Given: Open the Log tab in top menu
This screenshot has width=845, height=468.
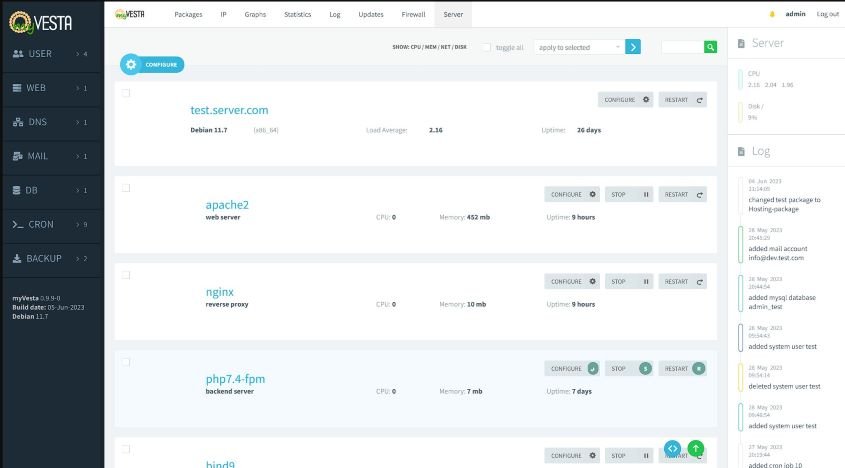Looking at the screenshot, I should coord(335,15).
